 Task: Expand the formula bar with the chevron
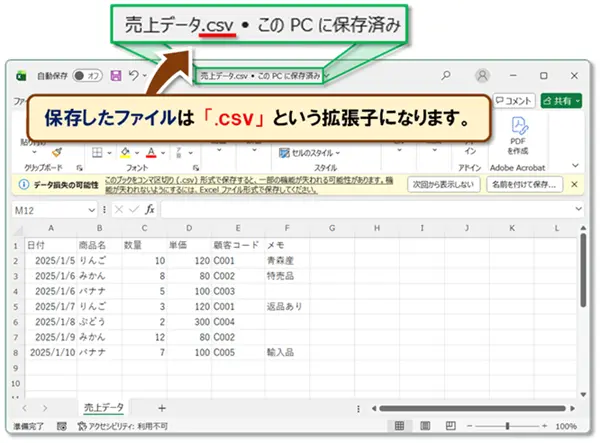point(578,209)
